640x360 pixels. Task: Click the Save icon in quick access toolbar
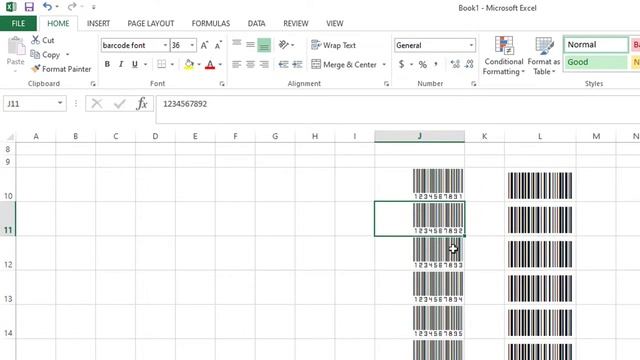(29, 7)
